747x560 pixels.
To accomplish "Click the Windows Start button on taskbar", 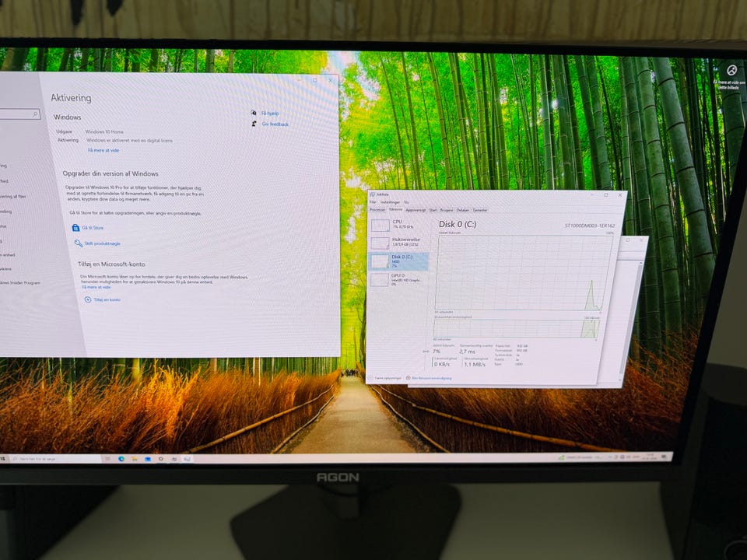I will coord(3,459).
